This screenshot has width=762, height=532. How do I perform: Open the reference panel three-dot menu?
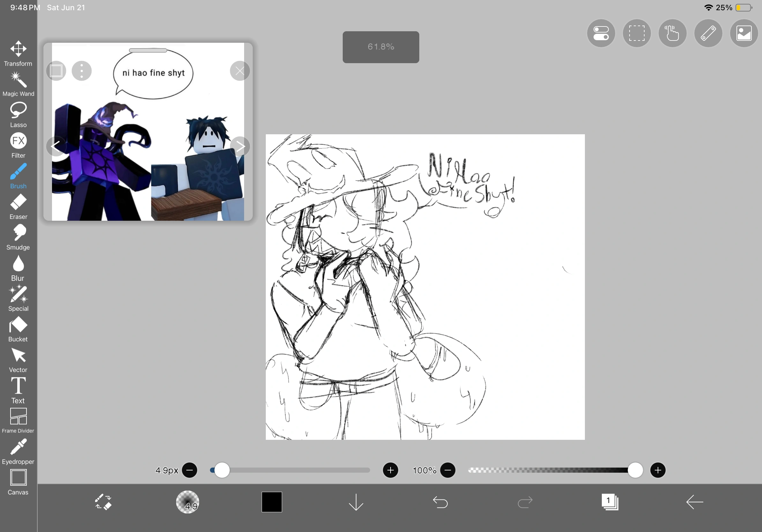pyautogui.click(x=81, y=70)
